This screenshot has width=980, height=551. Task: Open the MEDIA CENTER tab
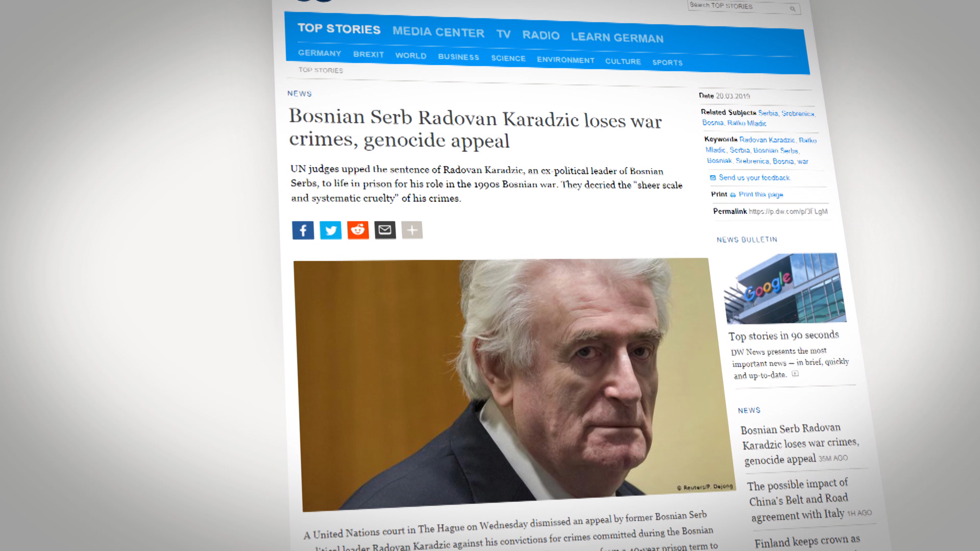[x=438, y=32]
